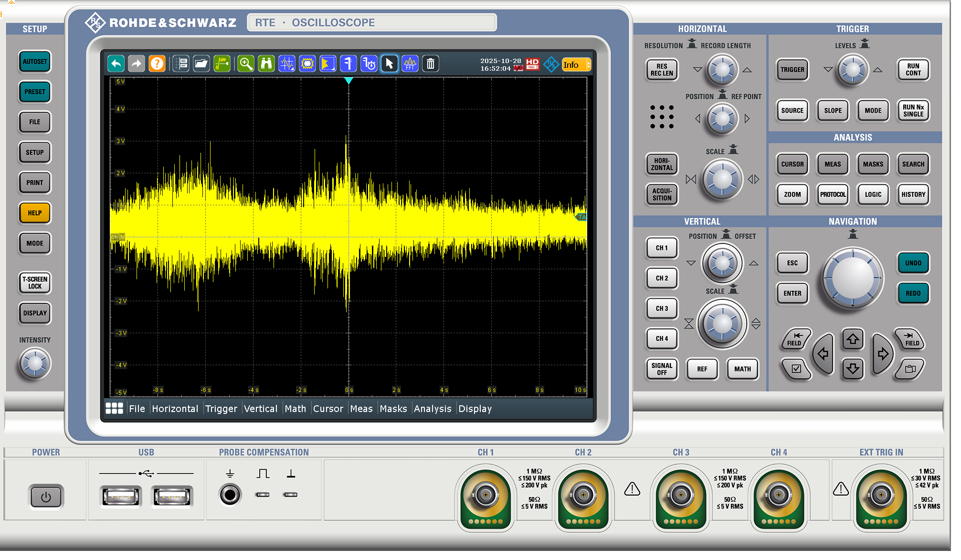Open the Analysis menu
The height and width of the screenshot is (560, 961).
pos(432,409)
